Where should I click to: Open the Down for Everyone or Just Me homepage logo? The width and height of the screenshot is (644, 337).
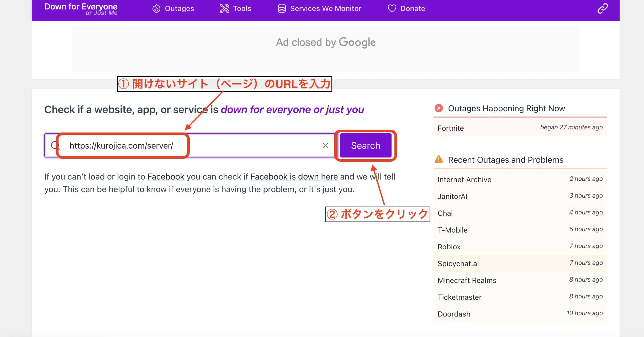[x=81, y=9]
